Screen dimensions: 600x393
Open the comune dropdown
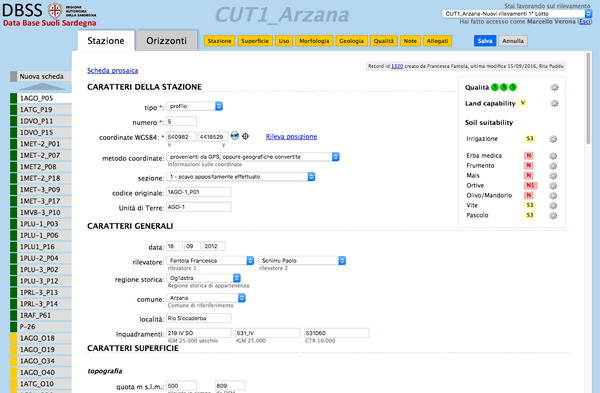206,298
